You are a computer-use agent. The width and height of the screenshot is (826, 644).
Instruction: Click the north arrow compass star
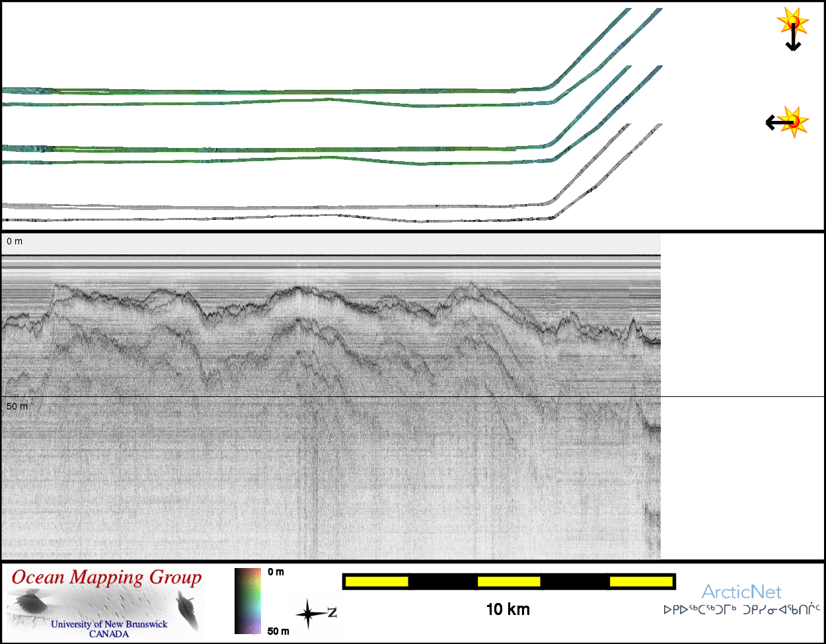[x=309, y=614]
